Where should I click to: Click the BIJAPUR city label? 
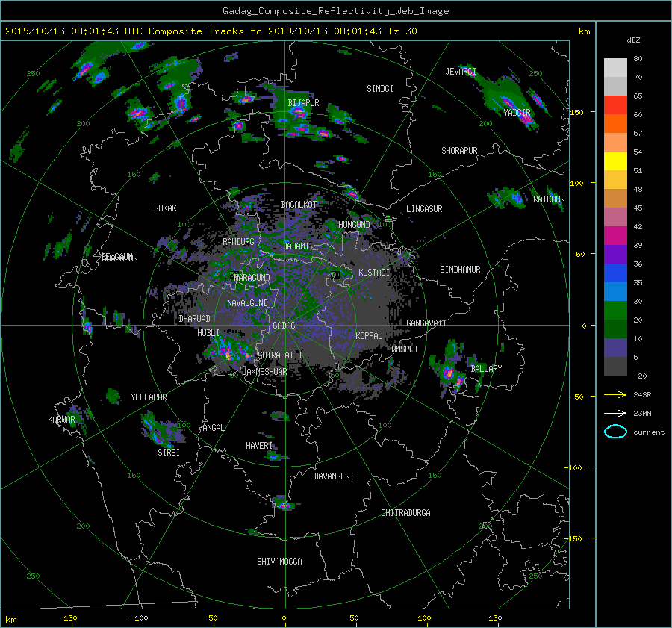303,103
